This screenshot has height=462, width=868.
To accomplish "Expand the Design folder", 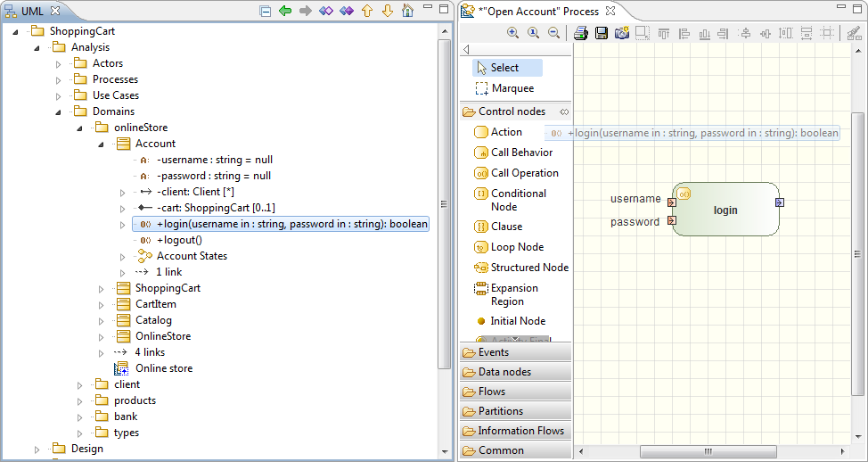I will [x=37, y=450].
